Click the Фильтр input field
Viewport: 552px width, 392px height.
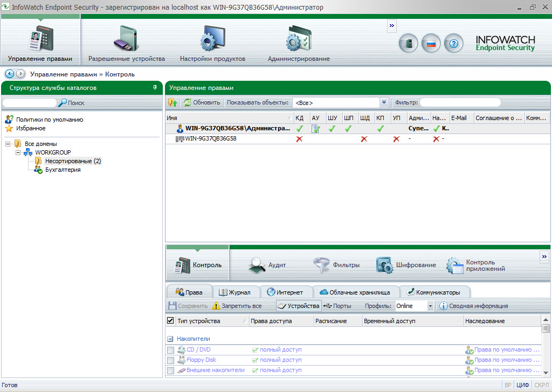click(460, 102)
